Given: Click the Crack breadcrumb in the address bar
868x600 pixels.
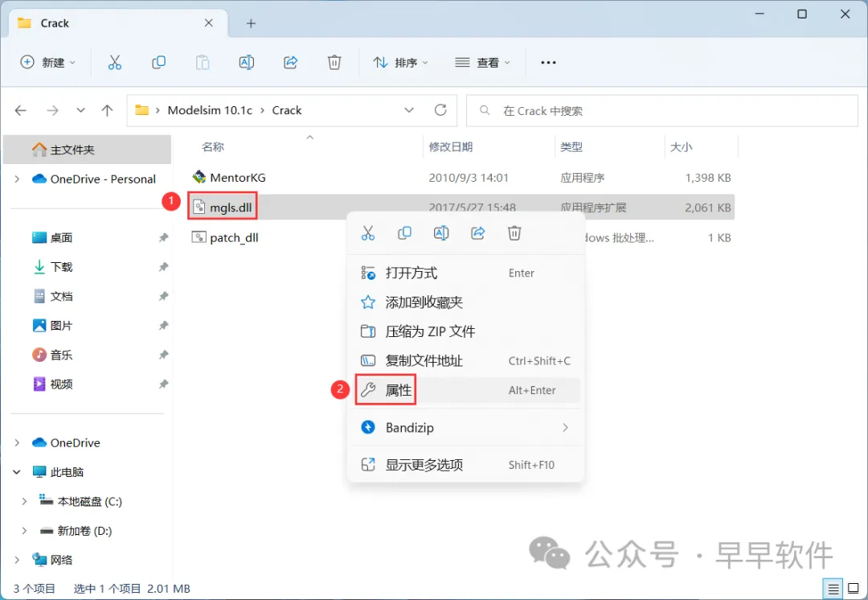Looking at the screenshot, I should pos(287,110).
